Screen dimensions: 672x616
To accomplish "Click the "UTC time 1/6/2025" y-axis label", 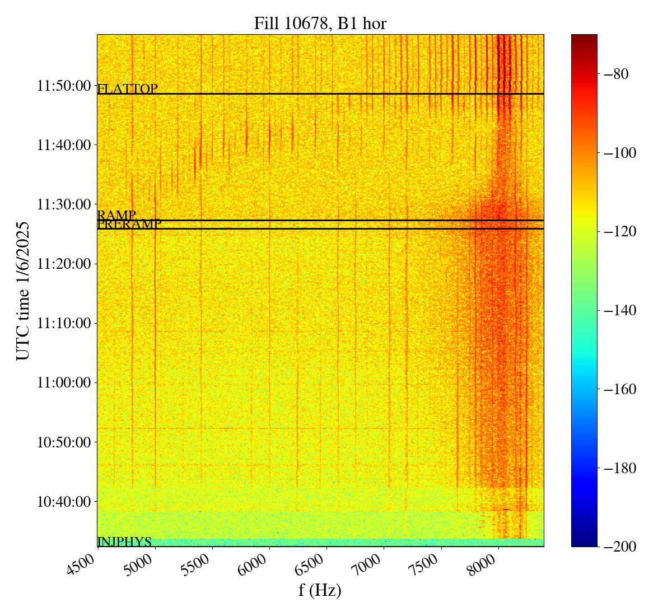I will tap(22, 291).
